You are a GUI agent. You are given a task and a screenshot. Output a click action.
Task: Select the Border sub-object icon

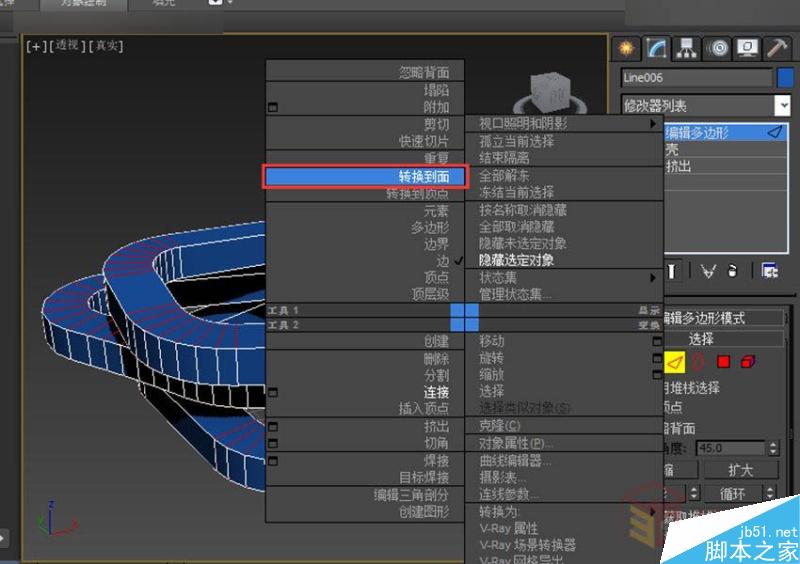(698, 362)
